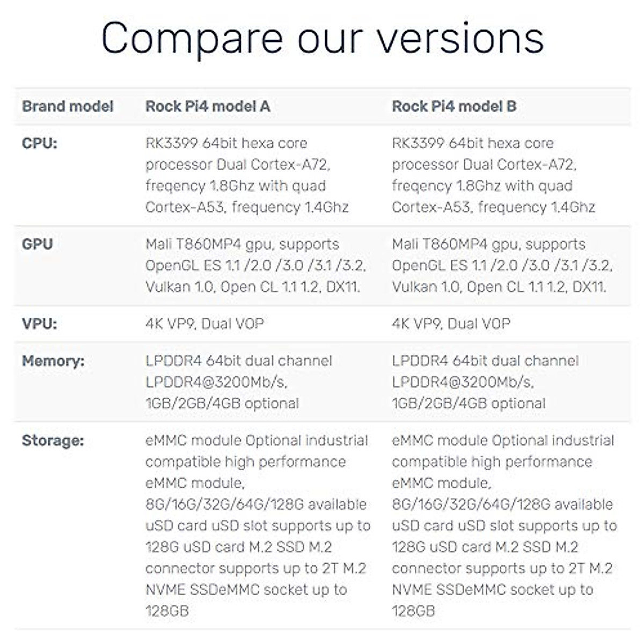Select the 'Brand model' header cell

pyautogui.click(x=68, y=106)
